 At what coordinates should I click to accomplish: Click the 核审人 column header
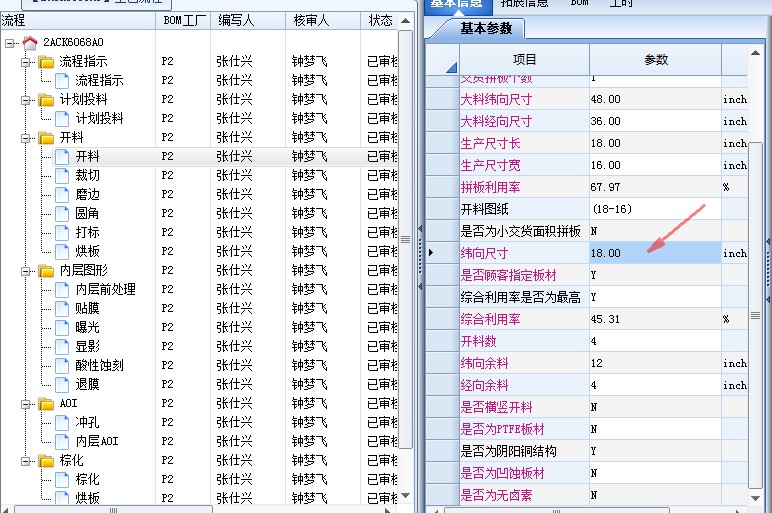[x=323, y=20]
